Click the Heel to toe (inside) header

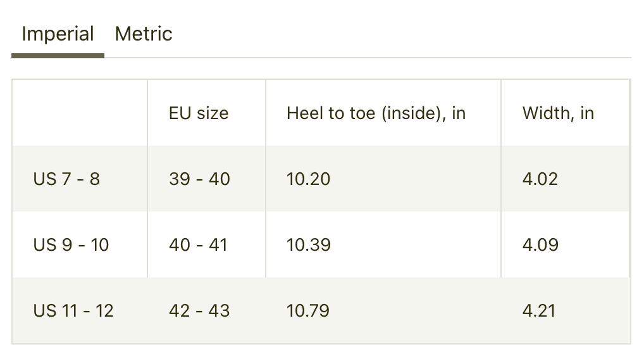click(x=376, y=113)
